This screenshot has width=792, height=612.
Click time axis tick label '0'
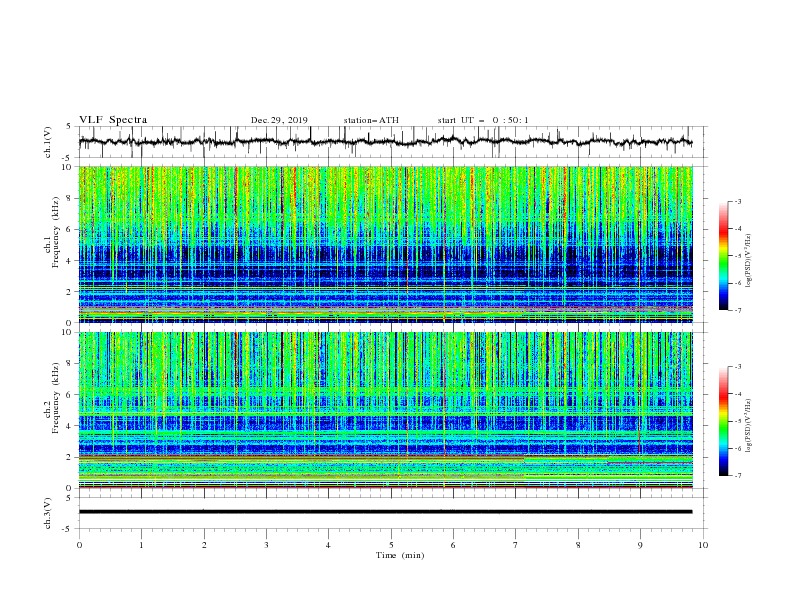(x=79, y=545)
